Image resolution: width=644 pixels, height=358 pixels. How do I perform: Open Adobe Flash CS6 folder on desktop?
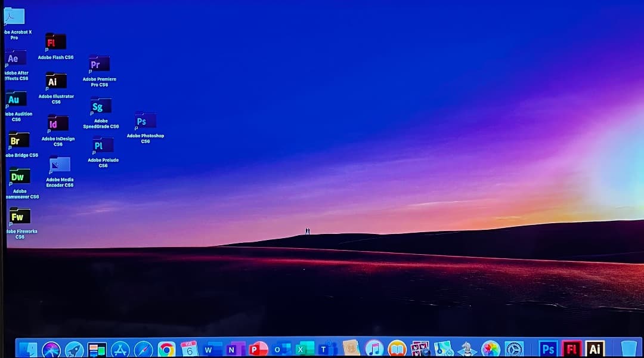click(x=55, y=42)
